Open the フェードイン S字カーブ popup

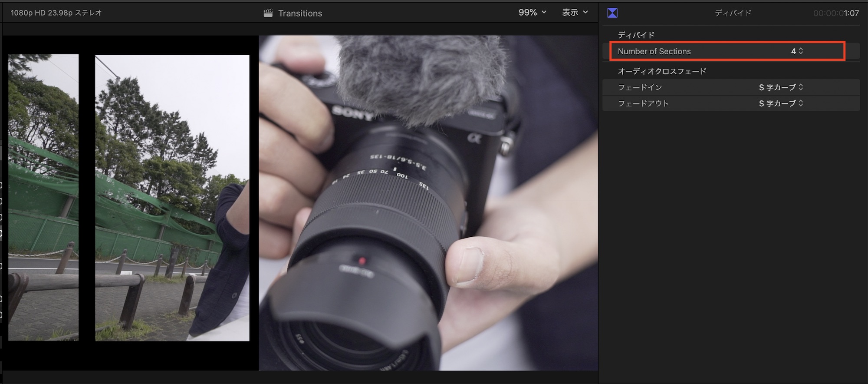click(780, 87)
